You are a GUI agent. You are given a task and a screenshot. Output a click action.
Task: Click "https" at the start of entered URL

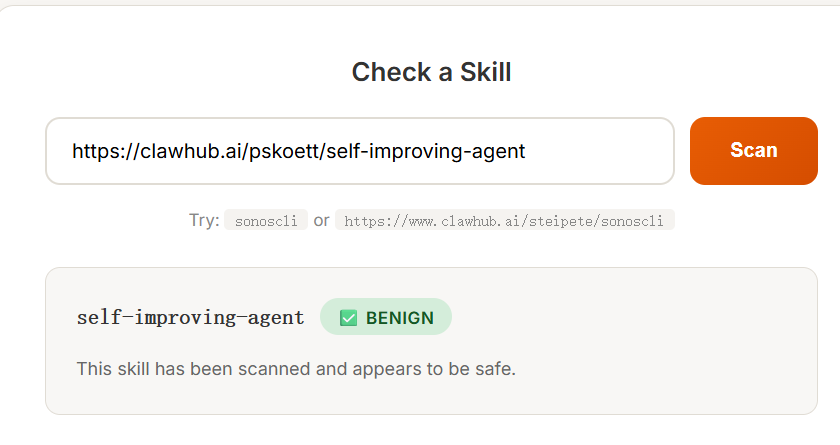(94, 151)
